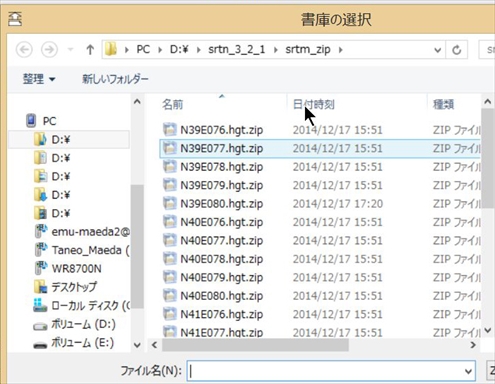The height and width of the screenshot is (384, 495).
Task: Select the highlighted first D:¥ tree item
Action: click(x=68, y=139)
